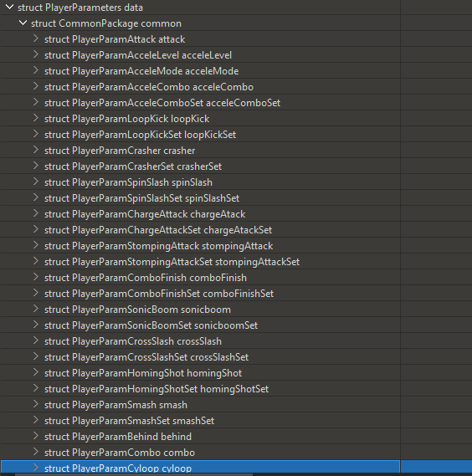The height and width of the screenshot is (476, 472).
Task: Expand PlayerParamCrossSlash crossSlash struct
Action: (x=36, y=340)
